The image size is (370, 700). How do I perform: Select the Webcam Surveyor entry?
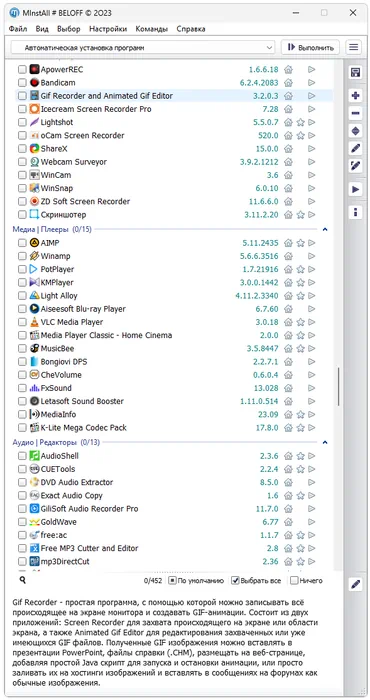(174, 162)
